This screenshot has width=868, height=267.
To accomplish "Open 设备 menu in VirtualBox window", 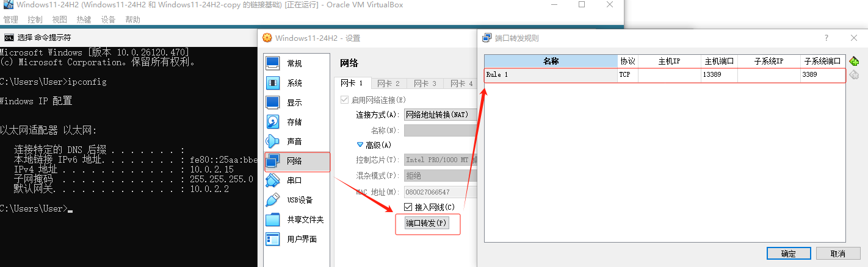I will tap(108, 20).
